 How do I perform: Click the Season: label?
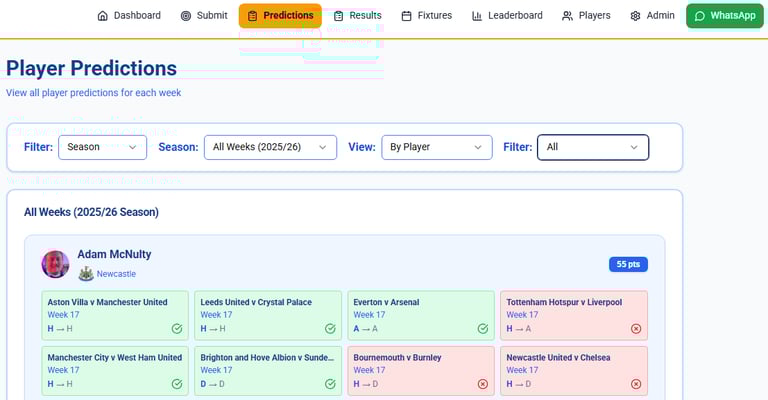[x=178, y=147]
